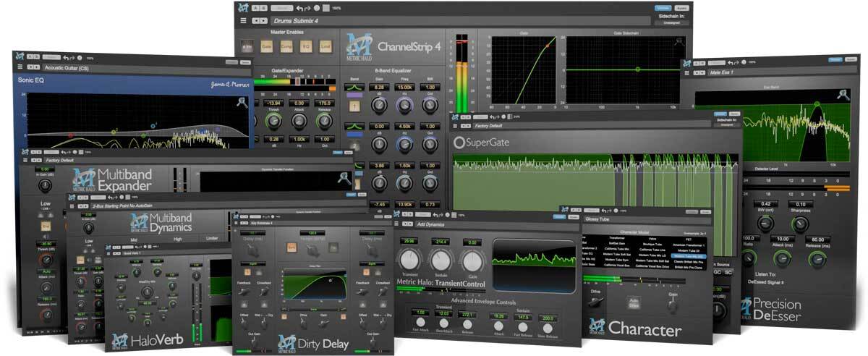Toggle the Limit master enable in ChannelStrip
Screen dimensions: 868x356
[x=325, y=47]
